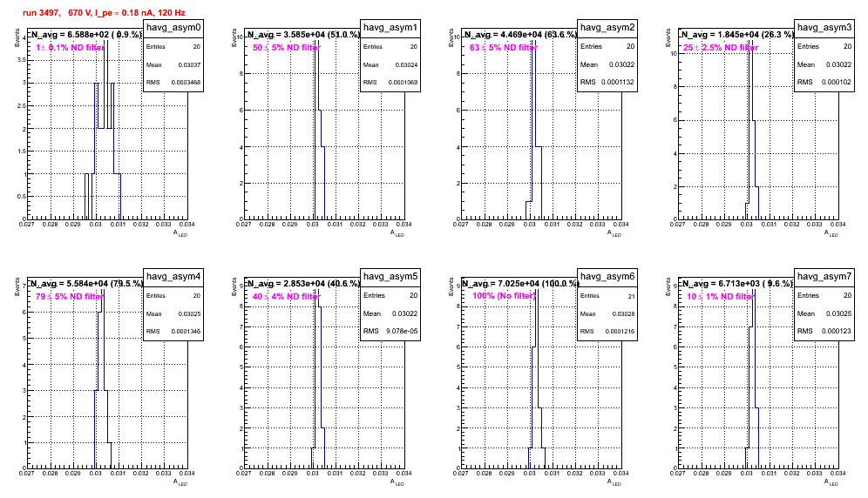This screenshot has height=498, width=868.
Task: Click the A_LED axis title under havg_asym7
Action: pos(831,482)
